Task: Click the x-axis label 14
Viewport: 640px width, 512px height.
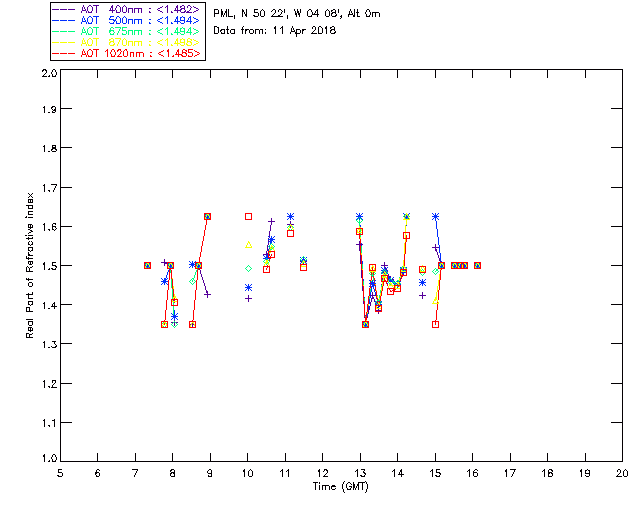Action: [x=398, y=473]
